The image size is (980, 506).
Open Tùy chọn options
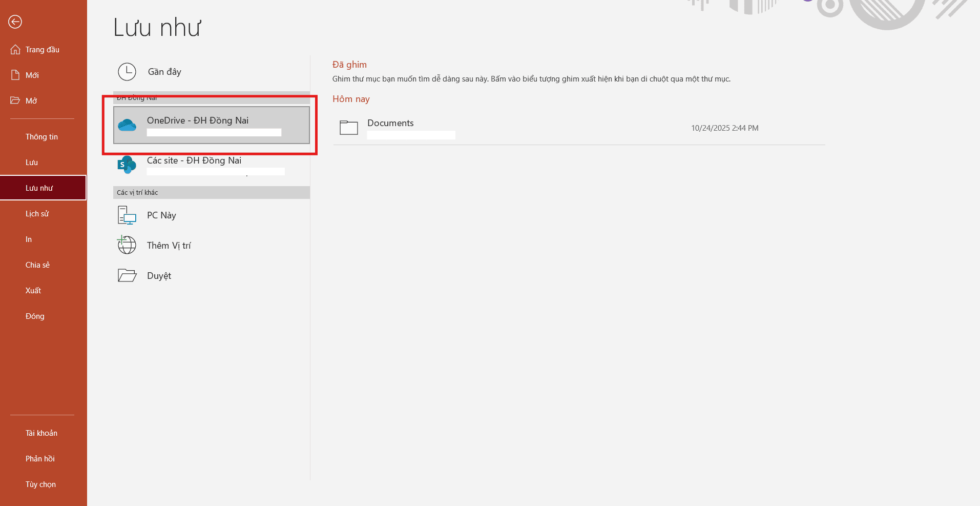(40, 484)
